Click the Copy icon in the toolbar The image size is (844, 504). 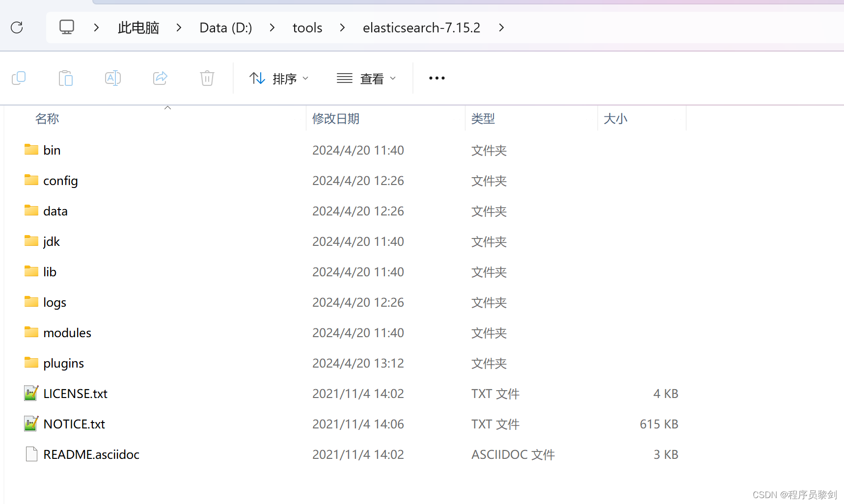pyautogui.click(x=19, y=78)
